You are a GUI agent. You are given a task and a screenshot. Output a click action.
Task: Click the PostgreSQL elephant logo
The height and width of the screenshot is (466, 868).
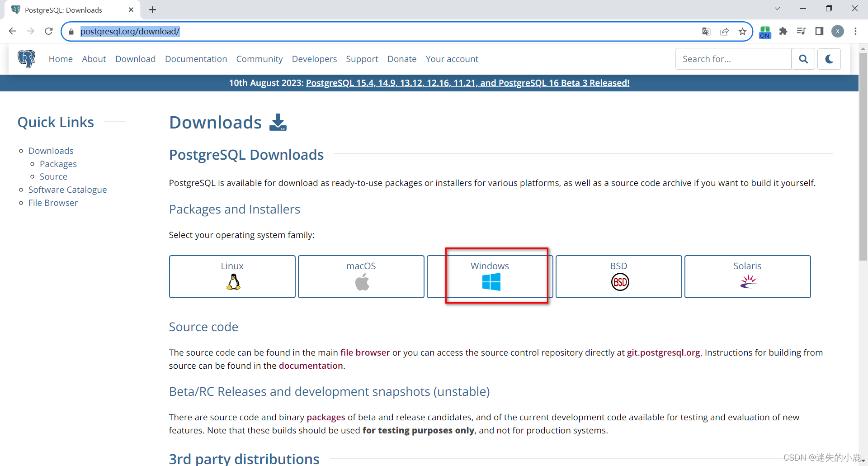(x=26, y=59)
